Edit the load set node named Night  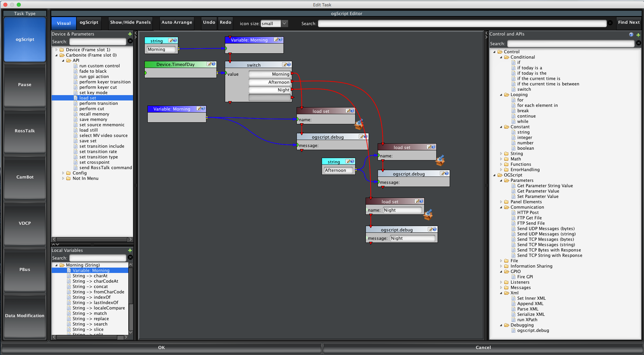pyautogui.click(x=417, y=201)
